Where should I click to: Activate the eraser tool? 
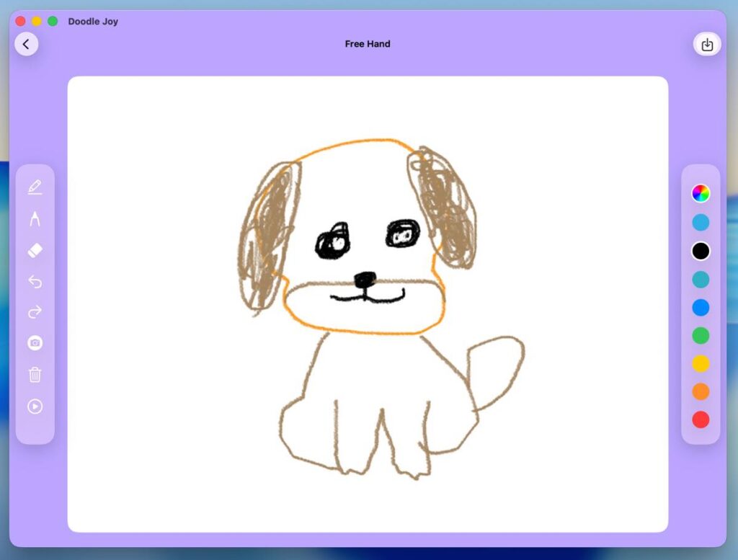[x=35, y=250]
